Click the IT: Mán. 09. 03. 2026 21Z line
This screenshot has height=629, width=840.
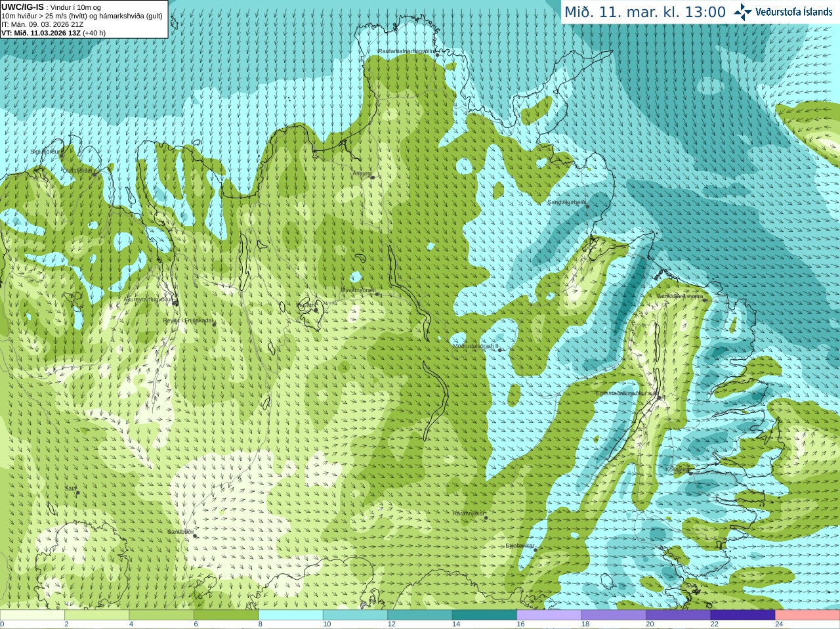point(41,24)
